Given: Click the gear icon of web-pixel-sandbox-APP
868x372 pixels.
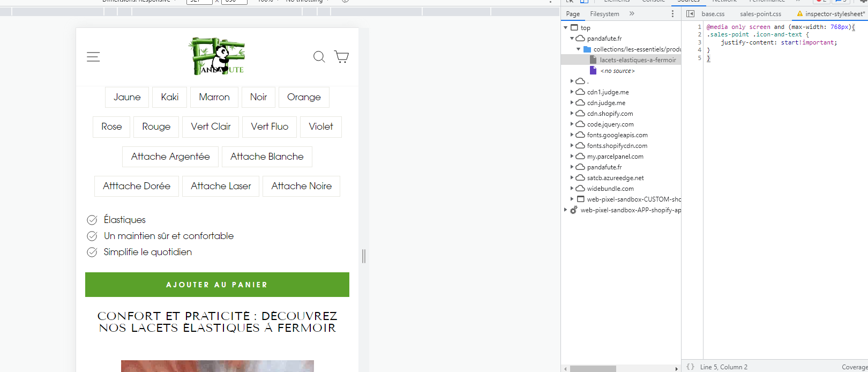Looking at the screenshot, I should (x=574, y=210).
